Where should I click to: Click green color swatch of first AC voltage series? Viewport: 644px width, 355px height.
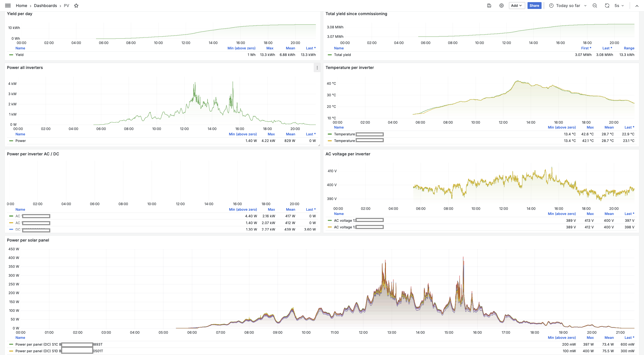(330, 220)
